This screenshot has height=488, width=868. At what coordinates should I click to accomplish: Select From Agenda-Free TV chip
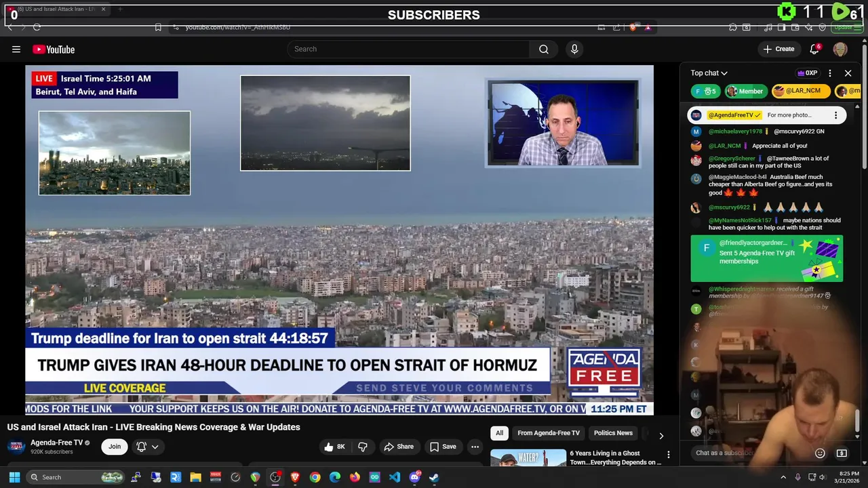click(x=549, y=433)
